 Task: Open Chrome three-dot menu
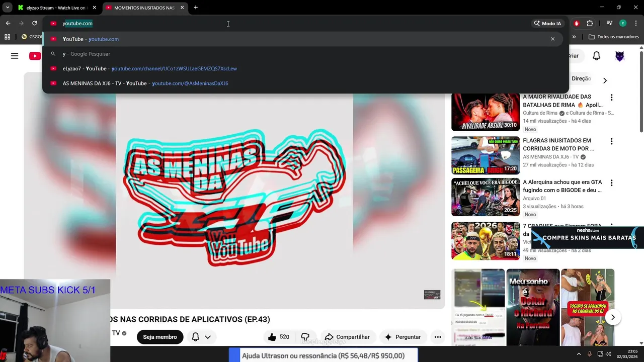[636, 23]
